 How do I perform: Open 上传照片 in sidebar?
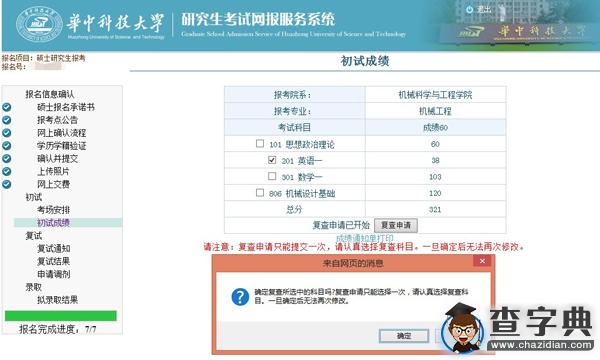[53, 171]
